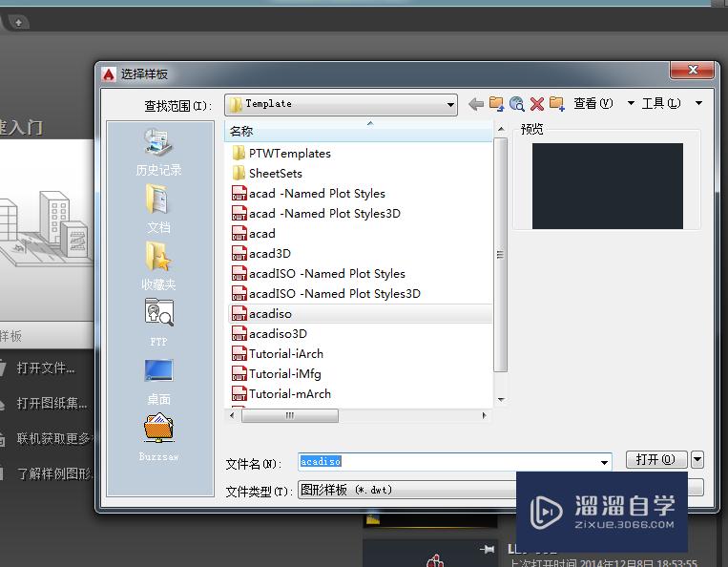This screenshot has height=567, width=728.
Task: Open the Desktop (桌面) place icon
Action: [x=158, y=382]
